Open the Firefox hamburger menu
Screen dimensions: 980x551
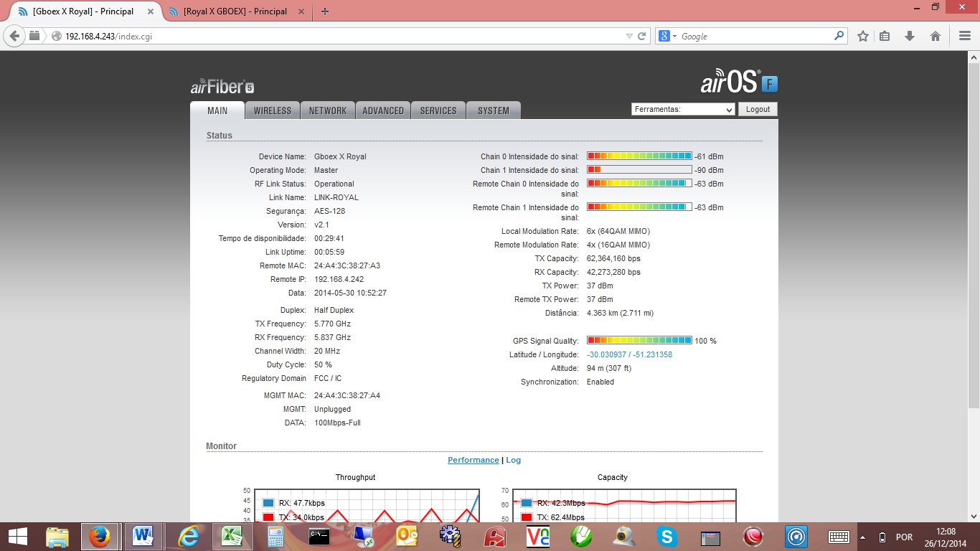(965, 36)
